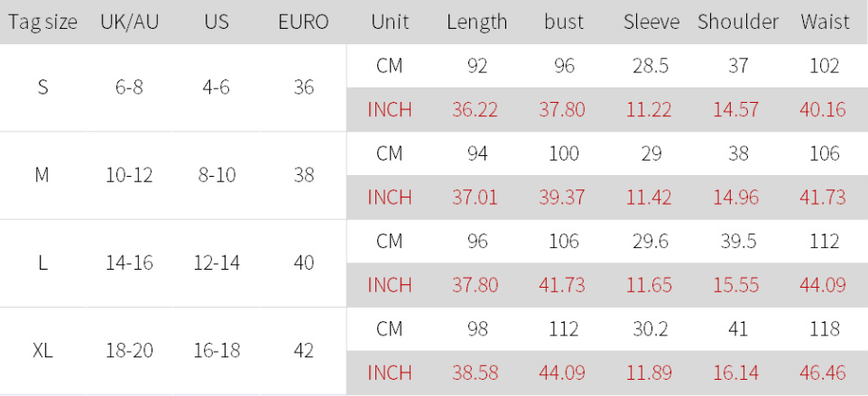
Task: Click the 28.5 sleeve measurement
Action: click(x=651, y=66)
